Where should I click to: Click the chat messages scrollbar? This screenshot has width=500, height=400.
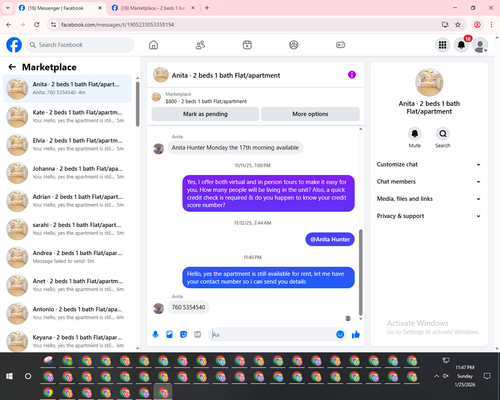360,272
